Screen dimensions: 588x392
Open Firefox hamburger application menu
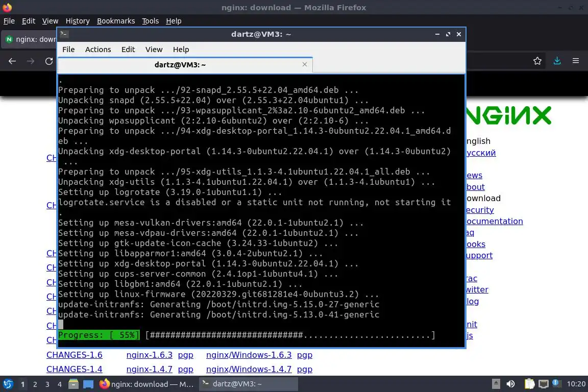(x=576, y=61)
